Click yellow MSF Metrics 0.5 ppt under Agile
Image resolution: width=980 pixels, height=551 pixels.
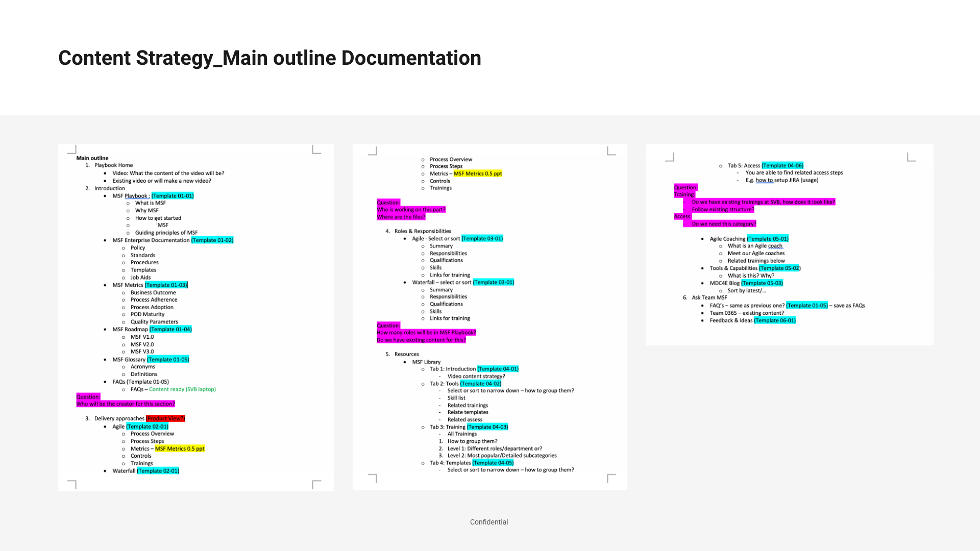click(180, 449)
